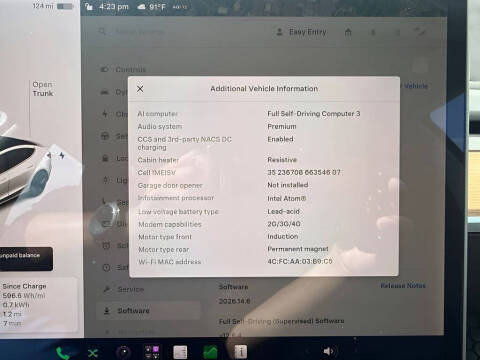The height and width of the screenshot is (360, 480).
Task: Select the 'Audio system' label
Action: tap(160, 127)
